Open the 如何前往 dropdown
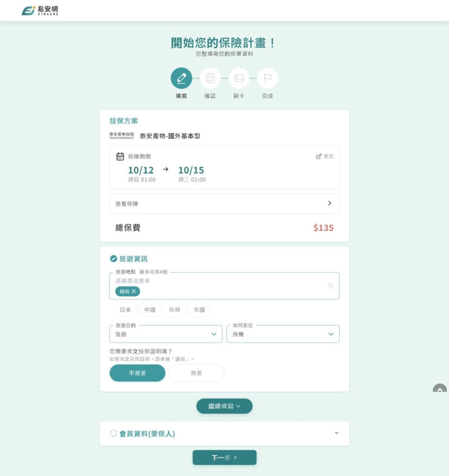The height and width of the screenshot is (476, 449). click(x=283, y=334)
